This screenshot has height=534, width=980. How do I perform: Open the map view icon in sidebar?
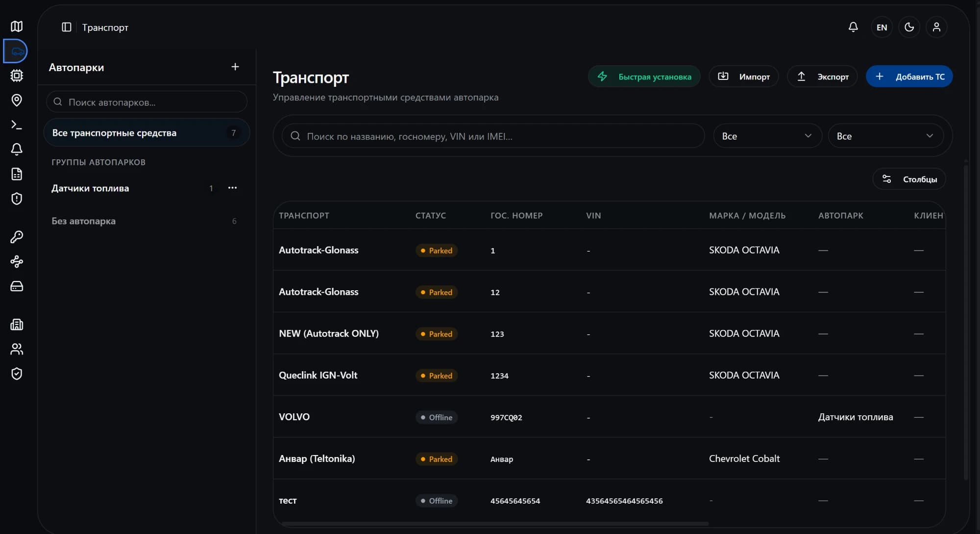(x=17, y=26)
